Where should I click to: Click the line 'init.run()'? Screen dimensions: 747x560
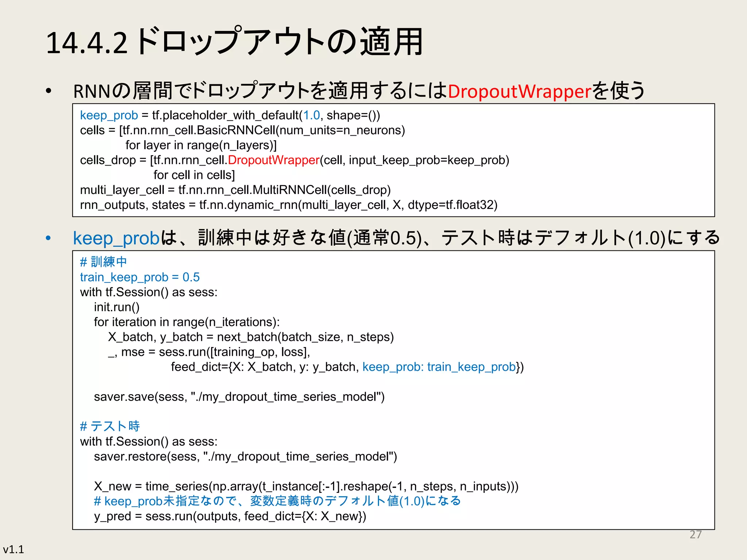click(x=117, y=307)
